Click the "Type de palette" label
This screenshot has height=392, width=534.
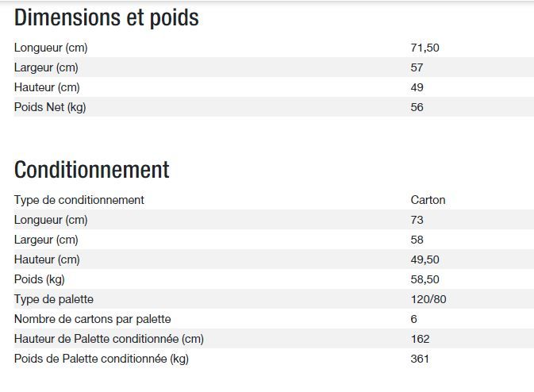point(54,299)
